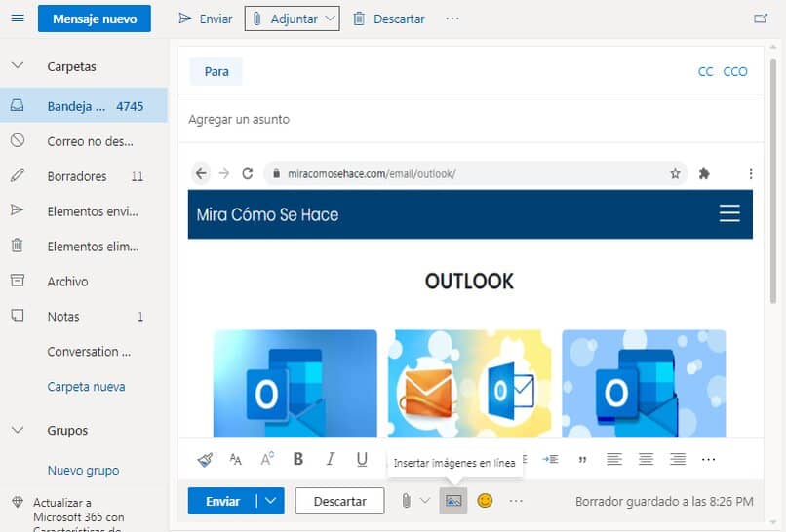Open Correo no deseado folder
Viewport: 786px width, 532px height.
(x=84, y=140)
